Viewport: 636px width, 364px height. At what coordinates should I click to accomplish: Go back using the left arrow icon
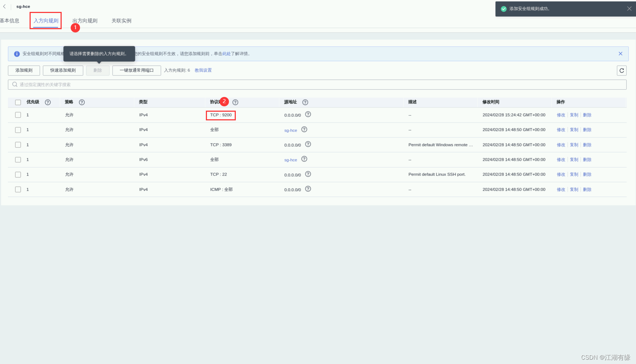[x=4, y=6]
